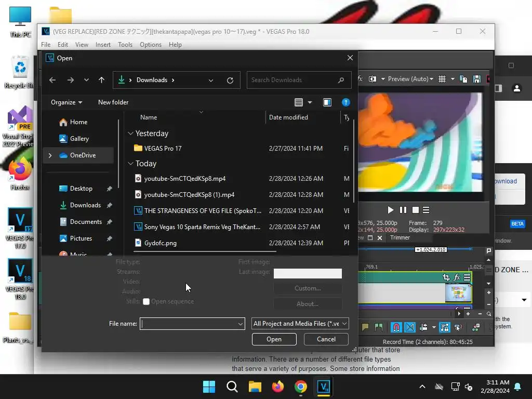Stop the preview playback
Viewport: 532px width, 399px height.
[415, 210]
